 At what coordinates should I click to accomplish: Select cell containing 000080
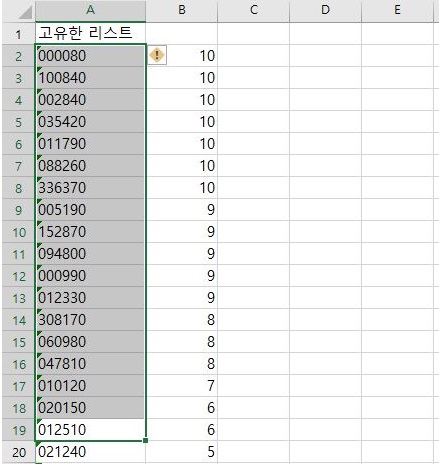pyautogui.click(x=90, y=56)
